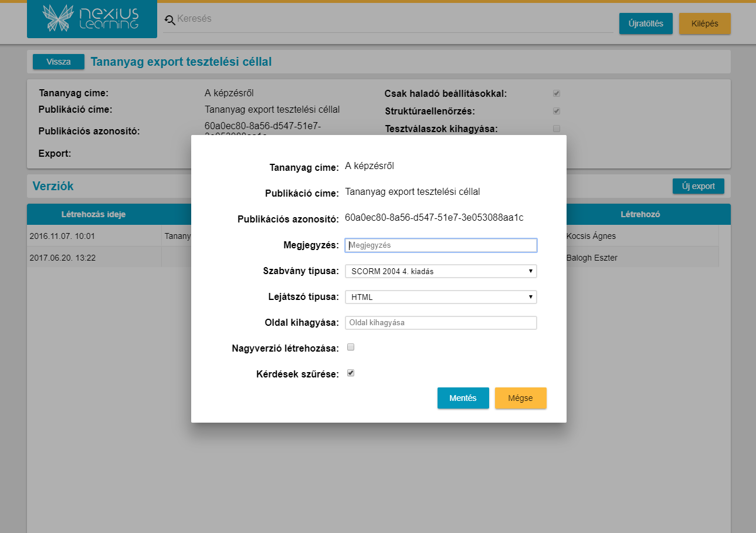
Task: Sort by Létrehozás ideje column header
Action: 93,214
